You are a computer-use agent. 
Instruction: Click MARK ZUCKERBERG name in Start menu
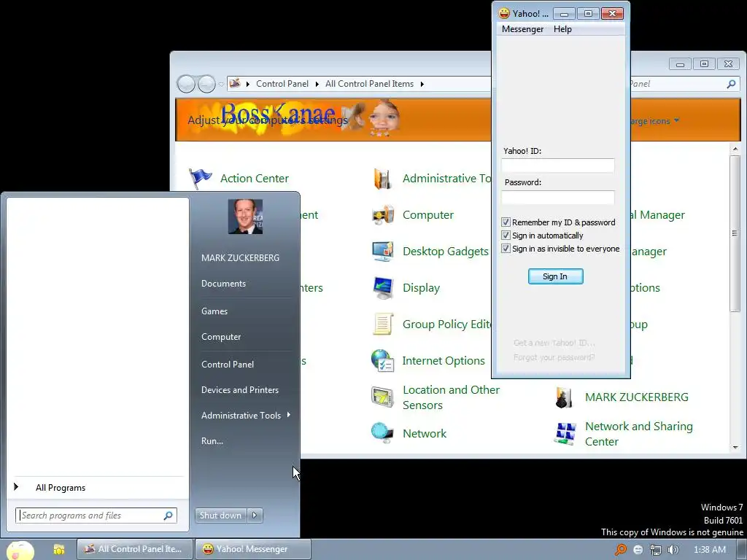pyautogui.click(x=240, y=258)
